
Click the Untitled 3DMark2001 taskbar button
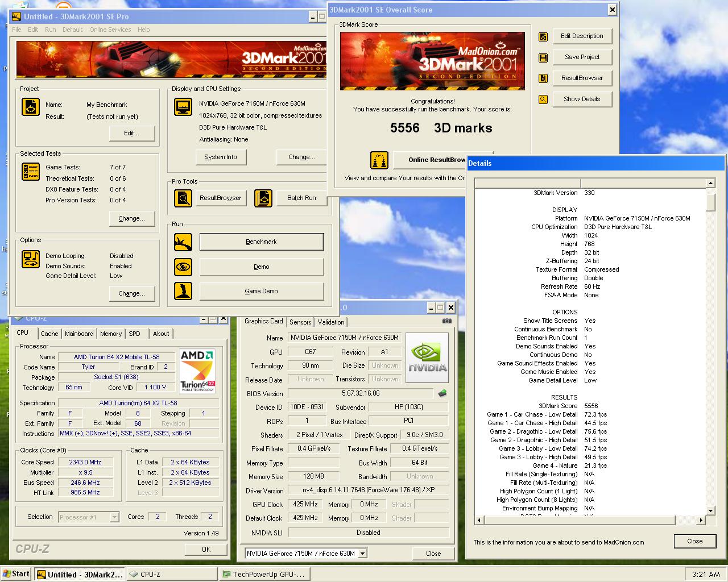pos(80,575)
